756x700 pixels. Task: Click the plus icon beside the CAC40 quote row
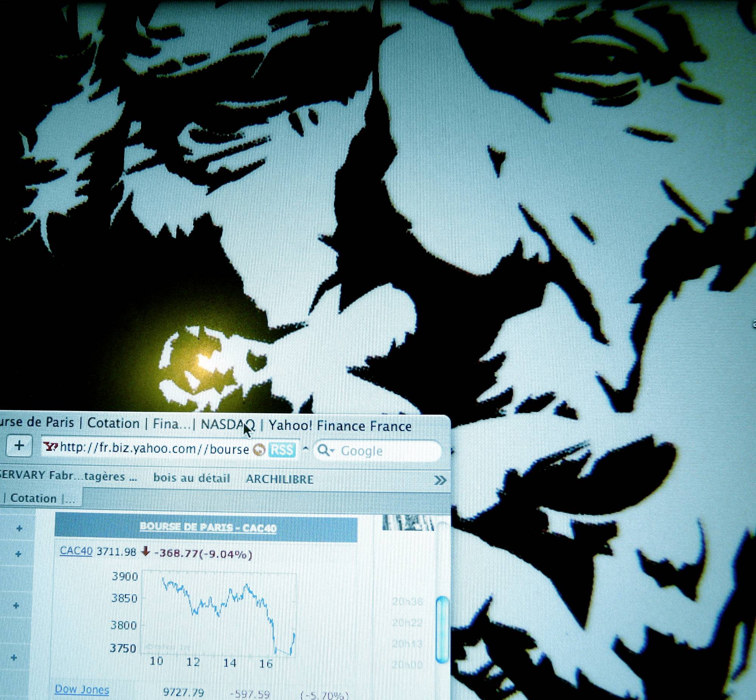[x=18, y=554]
